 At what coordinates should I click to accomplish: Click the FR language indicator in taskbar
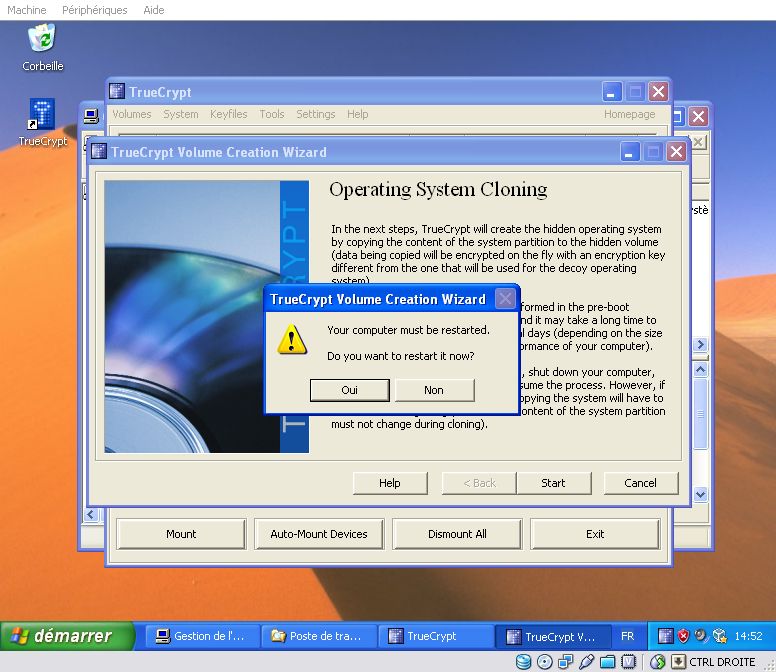[x=628, y=636]
